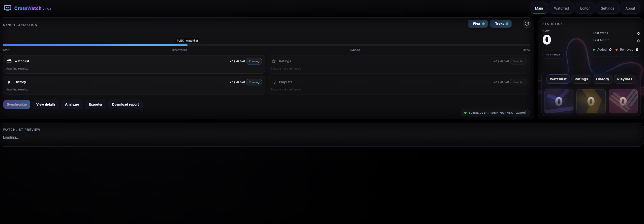Image resolution: width=644 pixels, height=224 pixels.
Task: Click the Trakt connection status badge
Action: click(501, 24)
